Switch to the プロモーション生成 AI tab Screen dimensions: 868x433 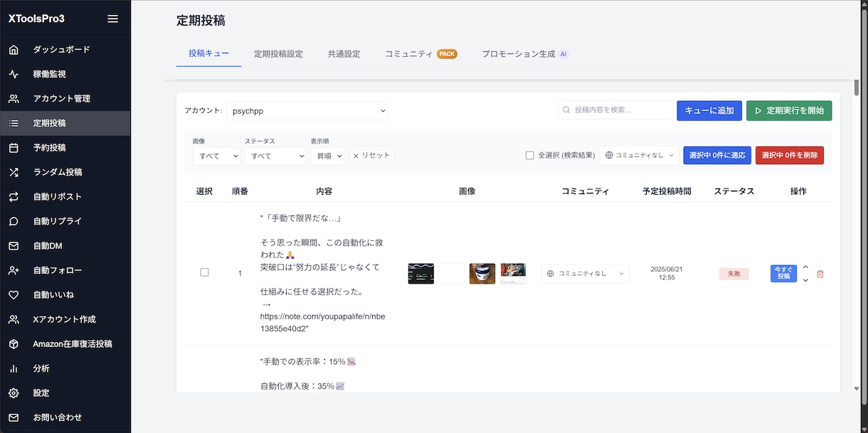[524, 54]
